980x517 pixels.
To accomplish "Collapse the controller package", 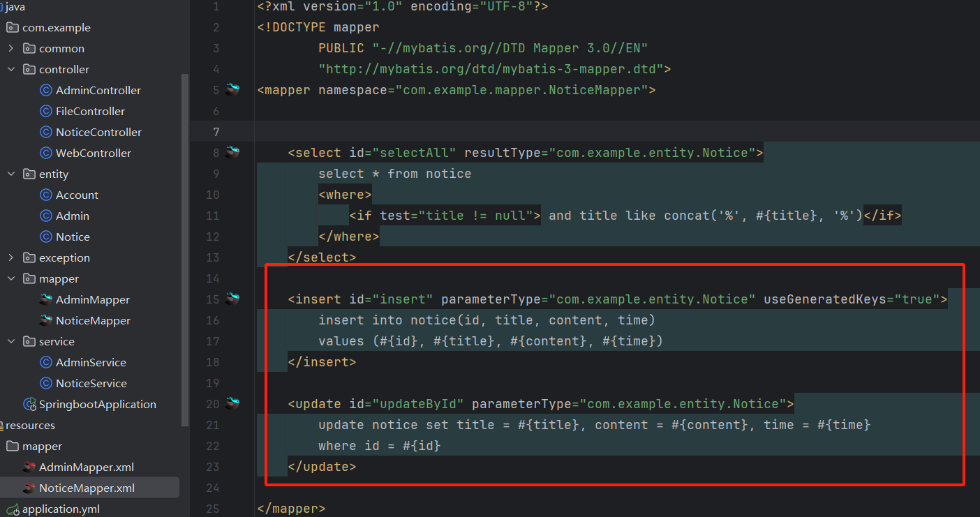I will (11, 69).
